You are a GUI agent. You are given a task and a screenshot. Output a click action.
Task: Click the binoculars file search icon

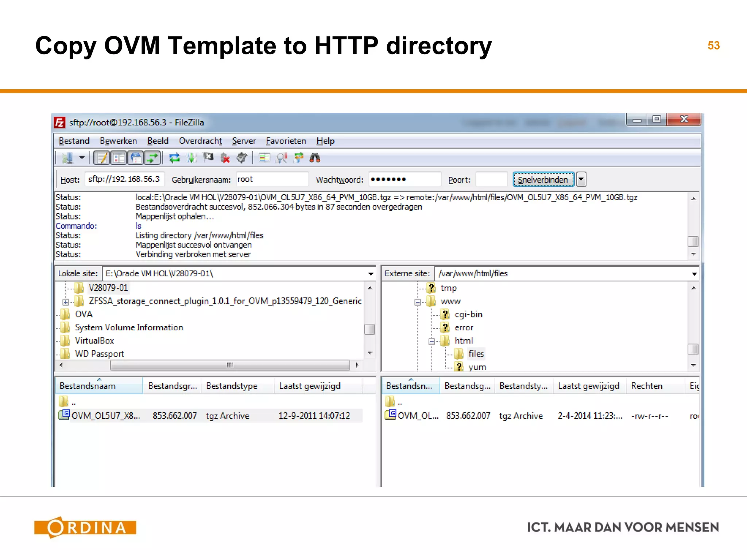(315, 158)
